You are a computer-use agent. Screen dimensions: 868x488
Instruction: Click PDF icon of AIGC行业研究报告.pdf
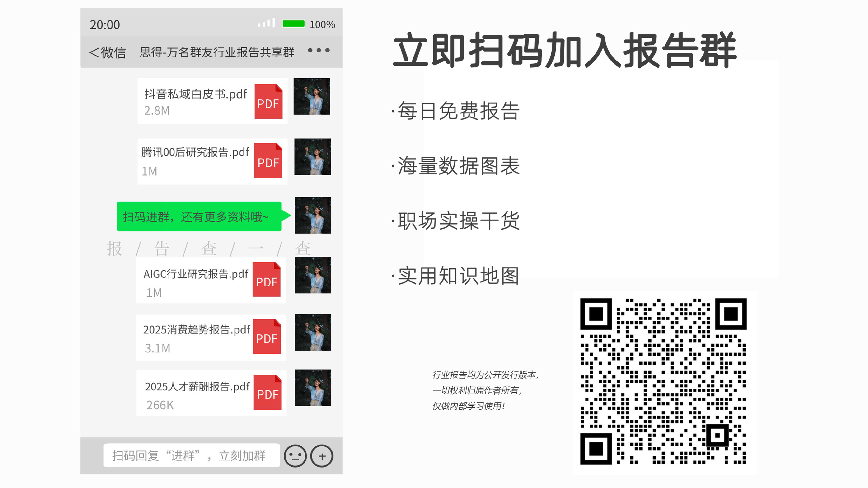266,279
